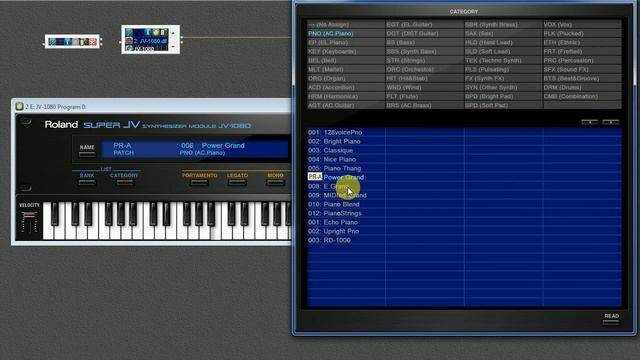Select the SLD (Soft Lead) category

pos(503,51)
